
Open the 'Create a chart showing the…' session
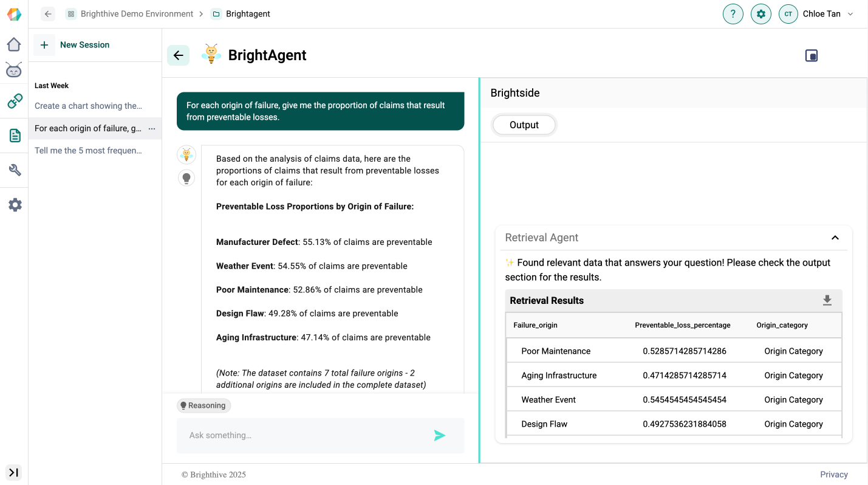click(88, 106)
